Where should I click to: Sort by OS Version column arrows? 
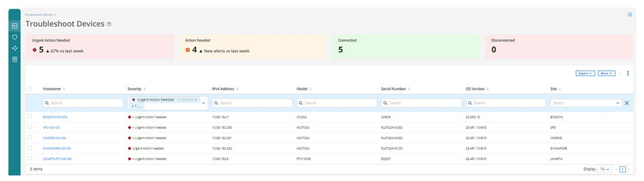tap(488, 89)
